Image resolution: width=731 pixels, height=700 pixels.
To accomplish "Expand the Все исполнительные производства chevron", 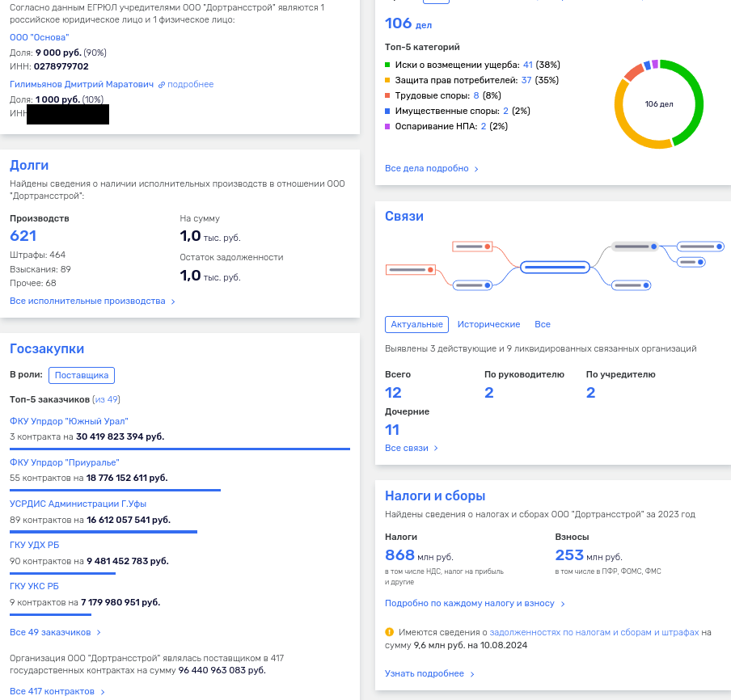I will 173,302.
